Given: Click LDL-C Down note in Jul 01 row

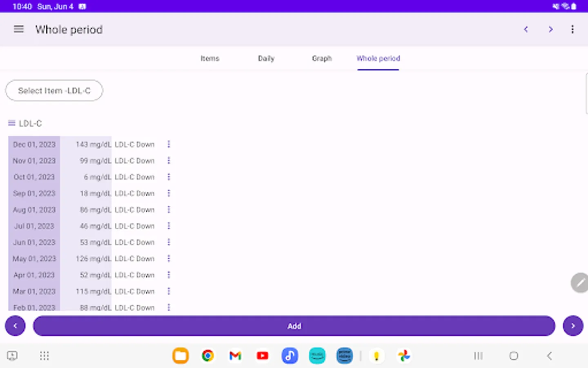Looking at the screenshot, I should pyautogui.click(x=135, y=226).
